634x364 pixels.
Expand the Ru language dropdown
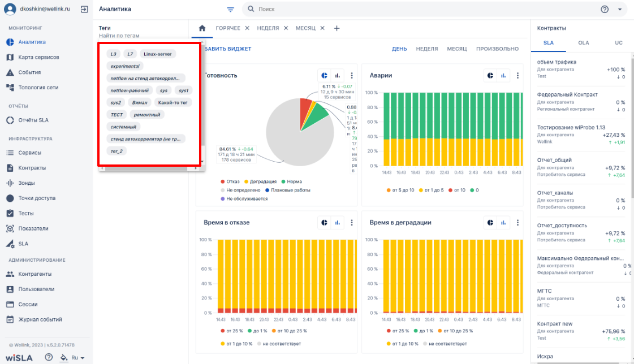pyautogui.click(x=78, y=358)
